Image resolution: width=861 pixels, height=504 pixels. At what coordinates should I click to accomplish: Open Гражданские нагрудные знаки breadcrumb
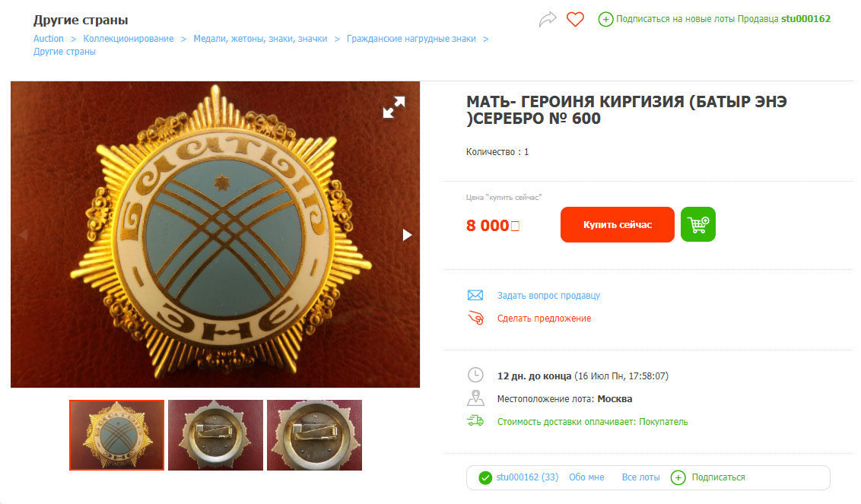(x=411, y=39)
